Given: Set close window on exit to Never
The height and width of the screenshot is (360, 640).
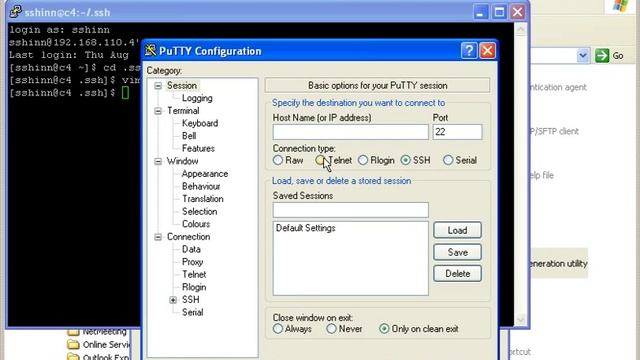Looking at the screenshot, I should click(x=331, y=329).
